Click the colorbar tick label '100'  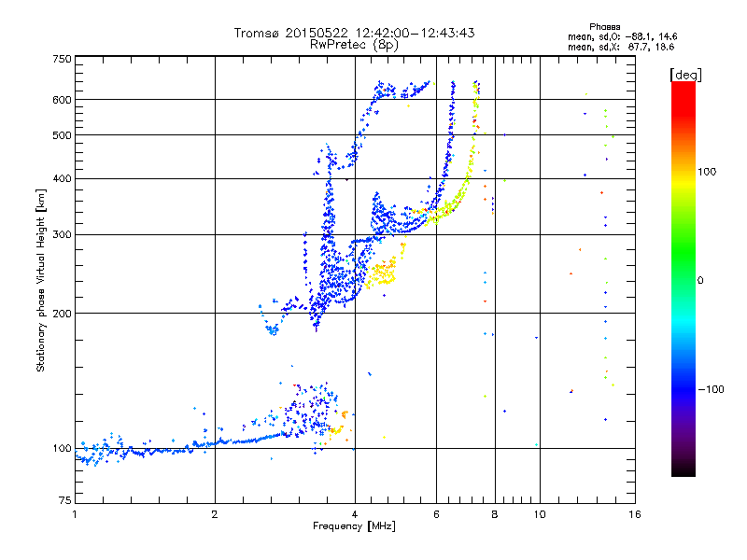707,172
